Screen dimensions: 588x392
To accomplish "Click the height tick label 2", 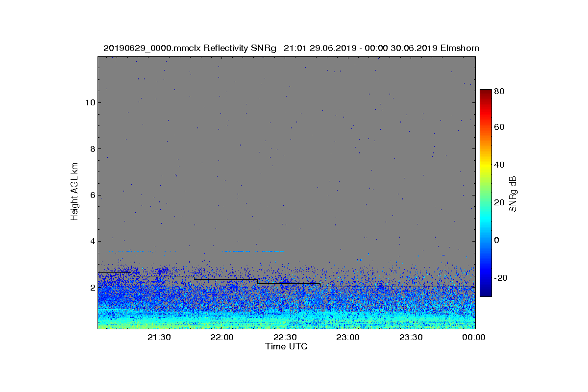I will 92,287.
